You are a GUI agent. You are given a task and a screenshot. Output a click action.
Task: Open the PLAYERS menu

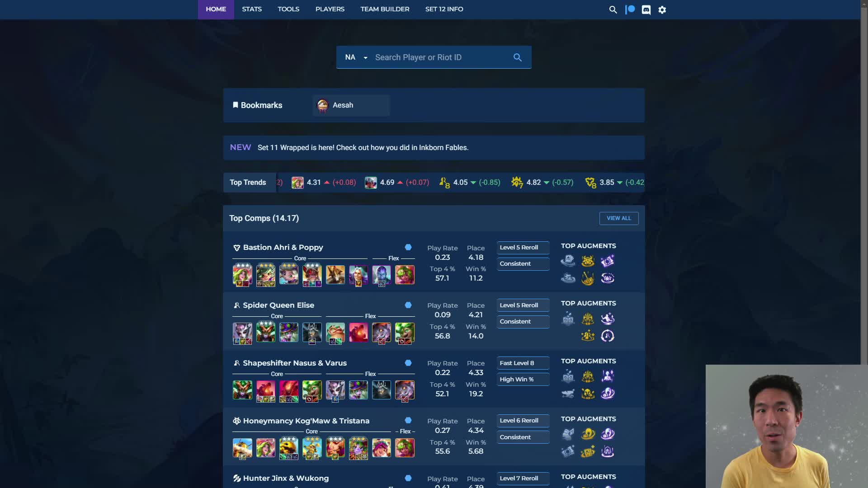tap(330, 9)
